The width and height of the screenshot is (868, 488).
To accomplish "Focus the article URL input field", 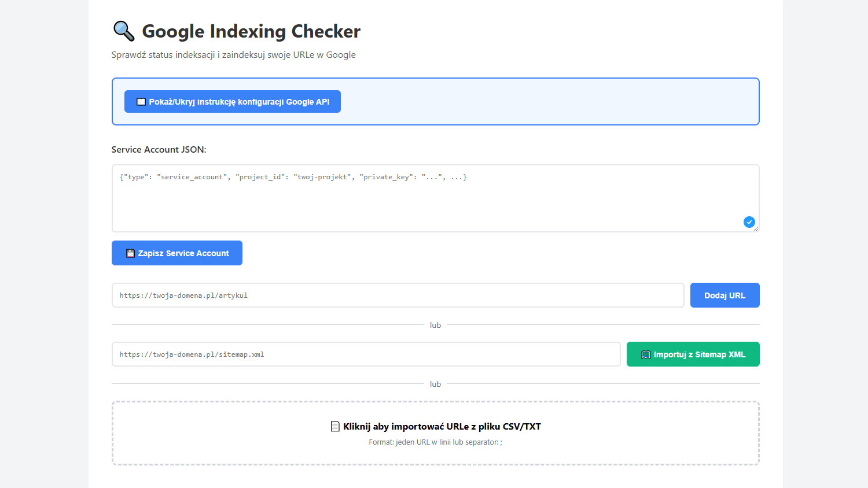I will pos(398,295).
